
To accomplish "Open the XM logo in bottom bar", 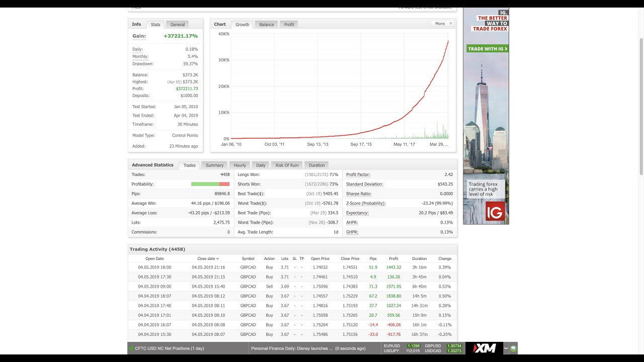I will click(x=484, y=348).
